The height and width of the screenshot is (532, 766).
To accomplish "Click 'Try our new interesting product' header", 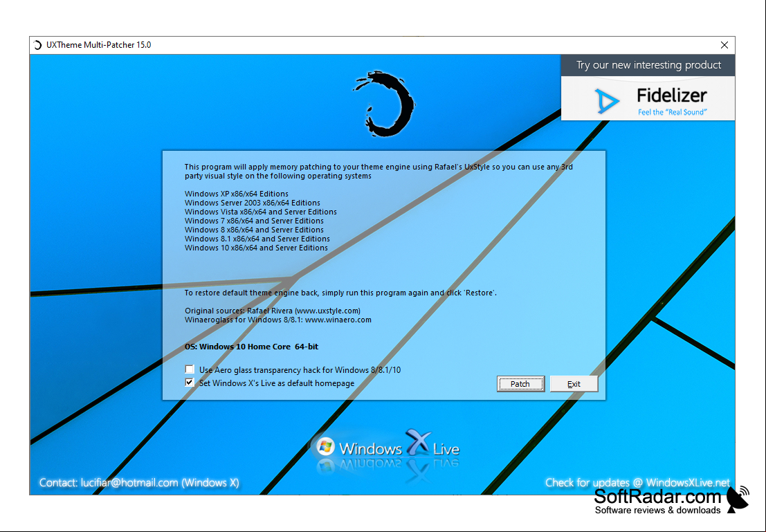I will click(648, 65).
